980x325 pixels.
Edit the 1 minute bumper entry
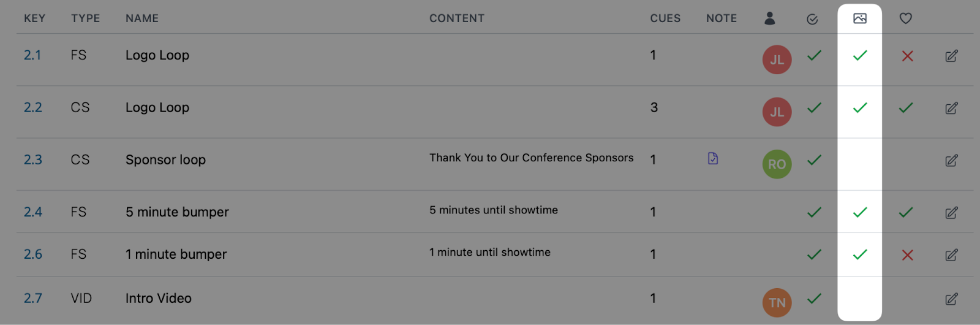click(x=951, y=254)
